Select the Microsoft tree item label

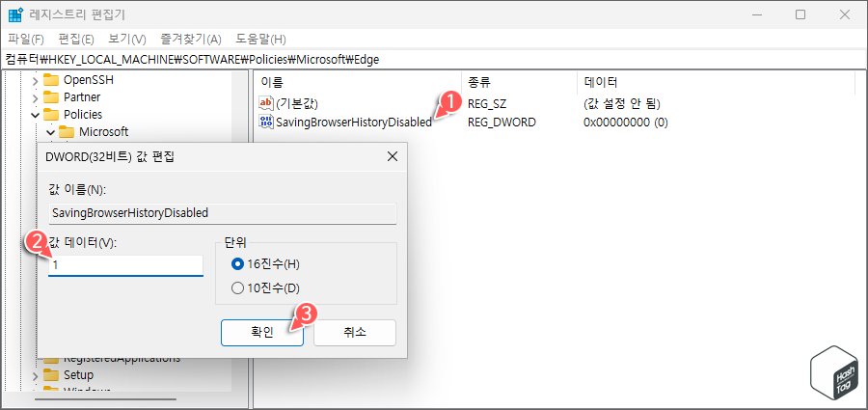(x=103, y=132)
